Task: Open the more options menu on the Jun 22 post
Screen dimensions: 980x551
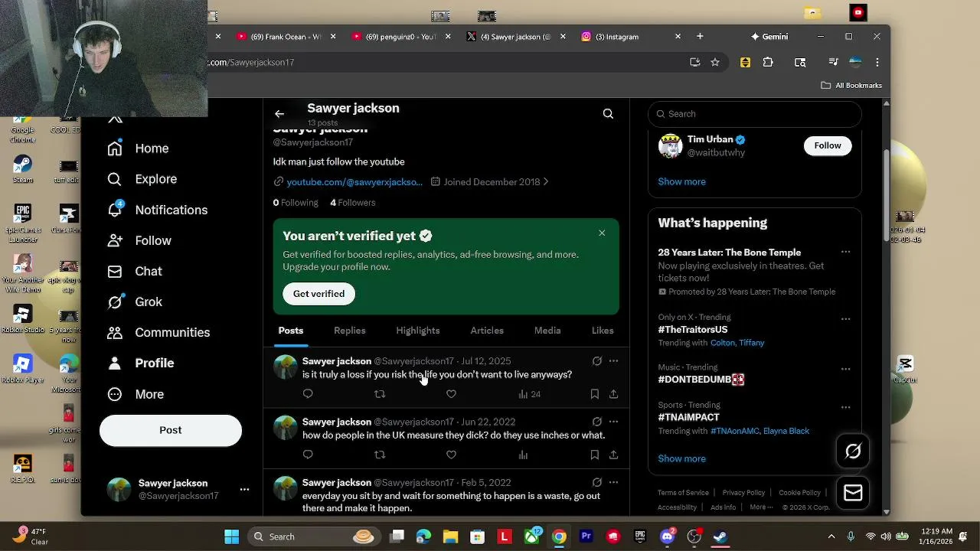Action: [613, 422]
